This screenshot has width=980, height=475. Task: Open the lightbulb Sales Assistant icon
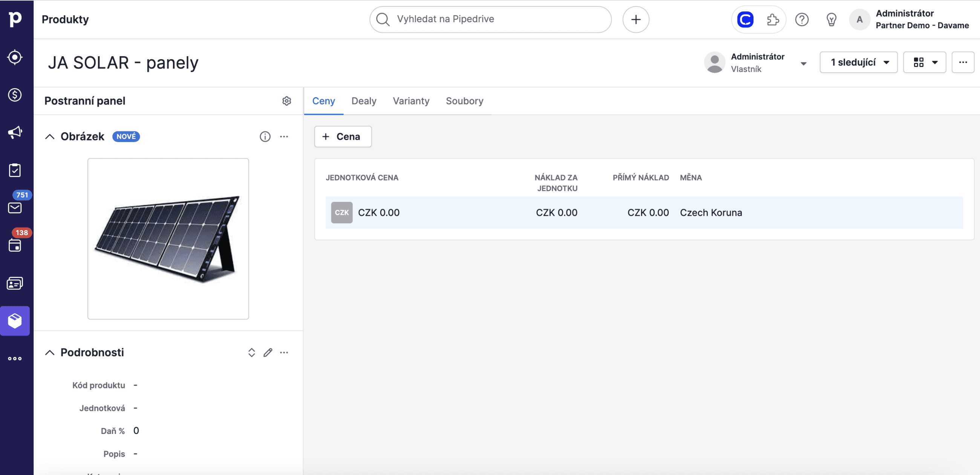point(831,19)
